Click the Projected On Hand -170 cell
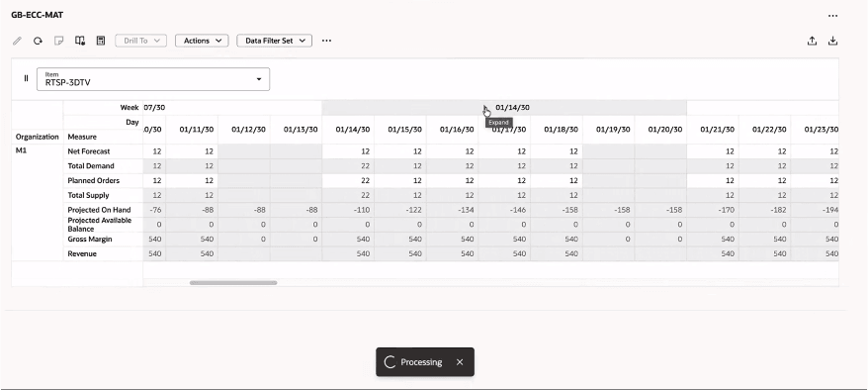 pos(713,210)
